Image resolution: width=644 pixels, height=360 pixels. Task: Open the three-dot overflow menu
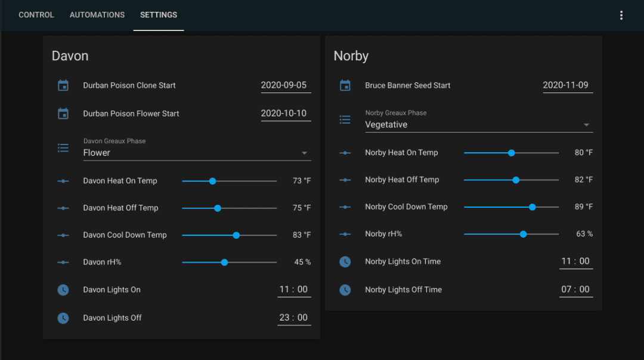coord(621,15)
